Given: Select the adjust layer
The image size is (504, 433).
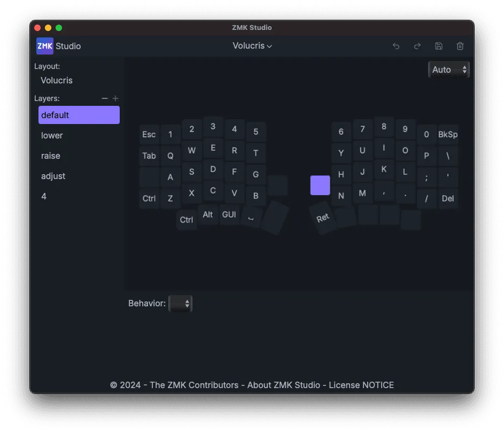Looking at the screenshot, I should 79,176.
